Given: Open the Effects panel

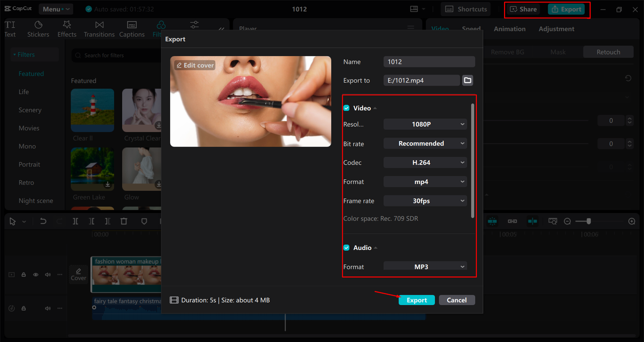Looking at the screenshot, I should (x=67, y=29).
